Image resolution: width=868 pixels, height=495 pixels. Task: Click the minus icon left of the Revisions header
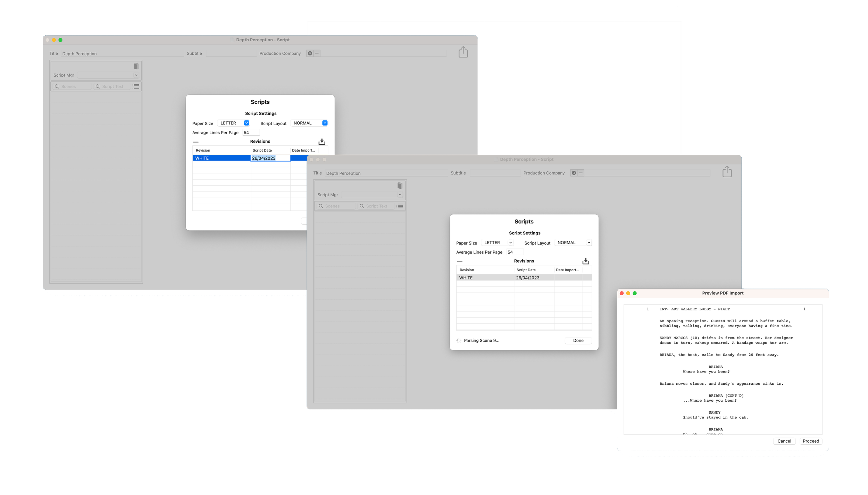point(459,261)
